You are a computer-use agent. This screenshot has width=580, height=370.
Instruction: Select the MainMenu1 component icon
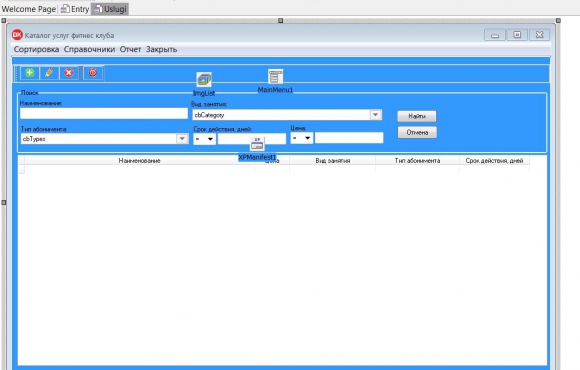[276, 77]
